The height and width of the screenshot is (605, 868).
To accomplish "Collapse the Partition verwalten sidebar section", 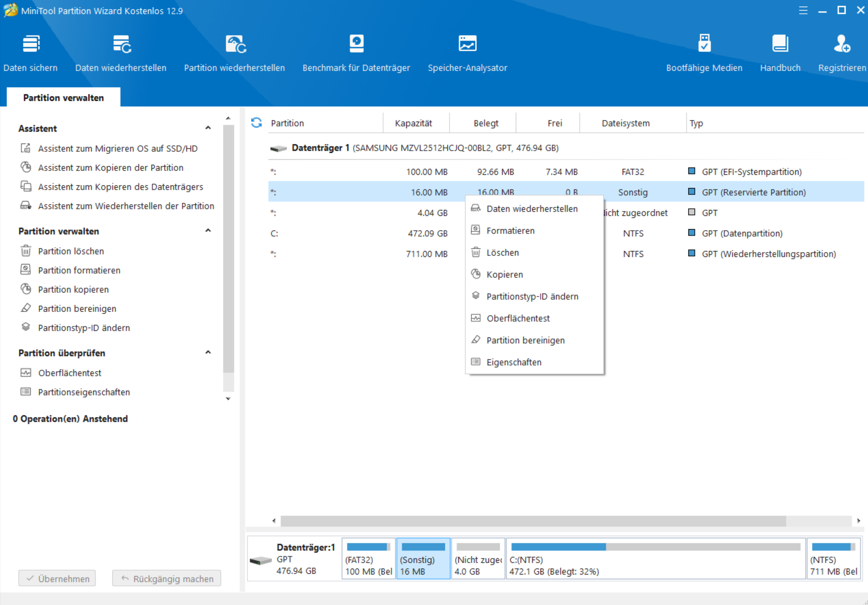I will pyautogui.click(x=208, y=231).
